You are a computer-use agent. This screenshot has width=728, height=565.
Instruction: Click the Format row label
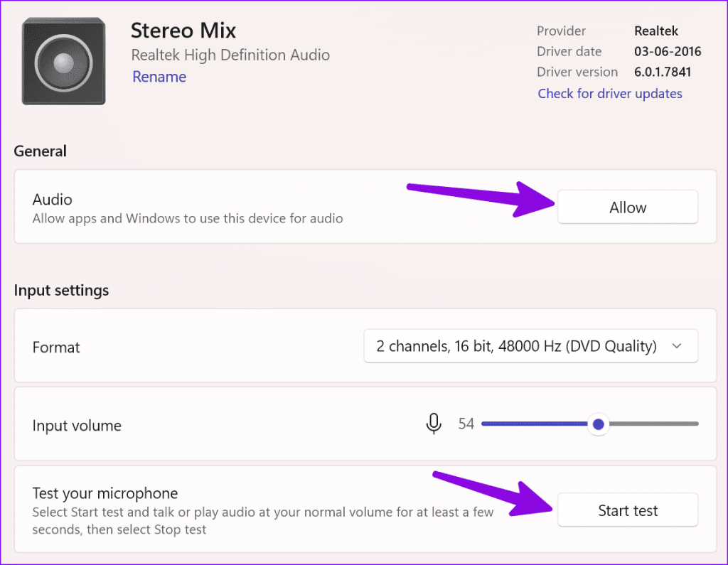[x=56, y=348]
